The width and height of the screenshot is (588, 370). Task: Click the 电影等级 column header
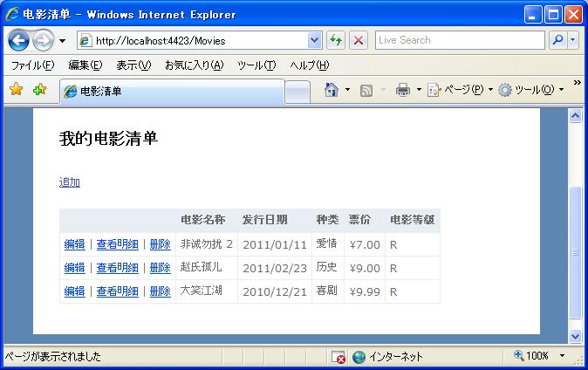click(x=412, y=220)
